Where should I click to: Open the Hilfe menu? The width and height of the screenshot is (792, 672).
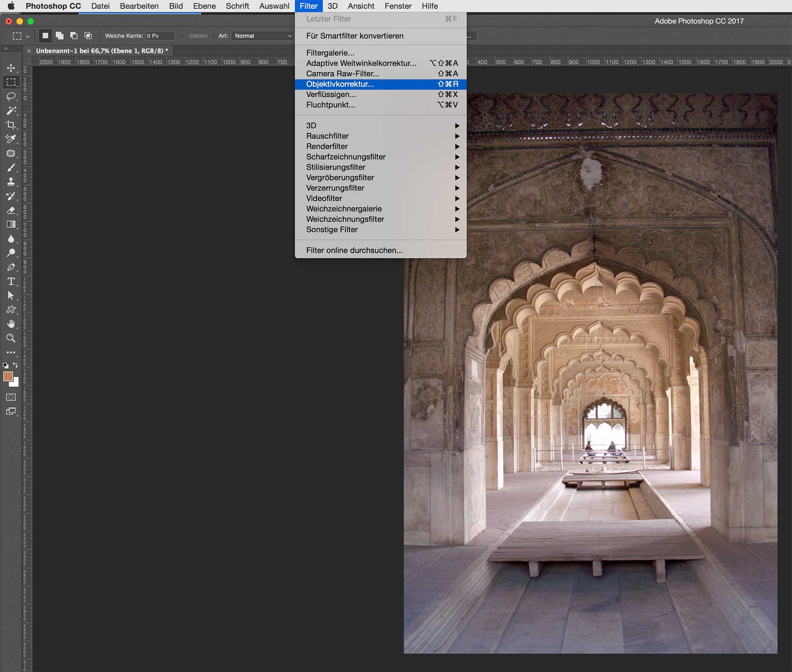click(430, 6)
